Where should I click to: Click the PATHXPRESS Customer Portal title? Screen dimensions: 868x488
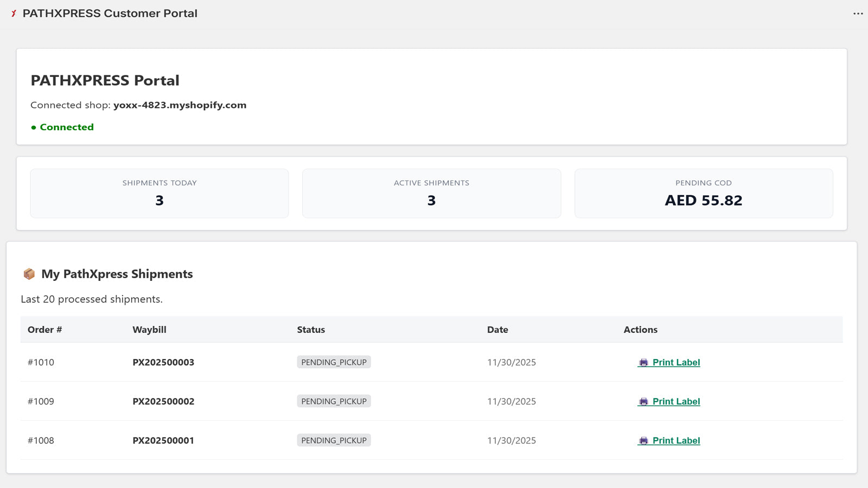(110, 14)
